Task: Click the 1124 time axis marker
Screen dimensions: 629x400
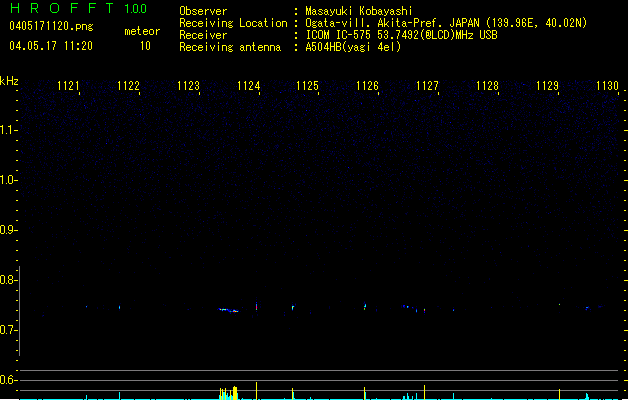Action: (x=249, y=86)
